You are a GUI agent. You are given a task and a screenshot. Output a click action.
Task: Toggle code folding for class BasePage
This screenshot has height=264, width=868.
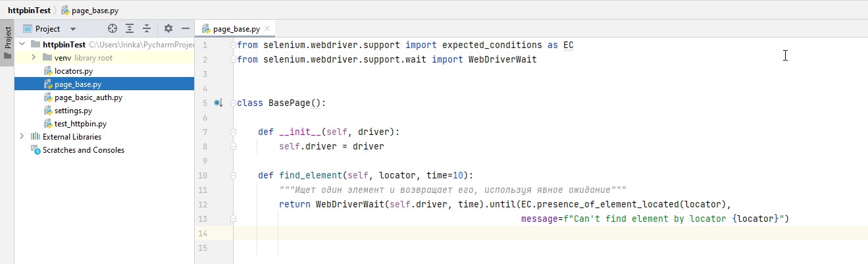tap(233, 103)
